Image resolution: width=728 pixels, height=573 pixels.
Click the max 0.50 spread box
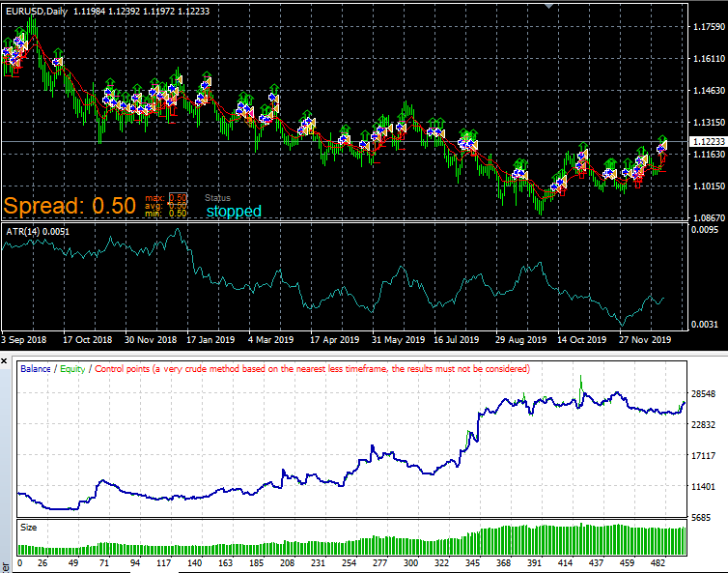point(178,198)
